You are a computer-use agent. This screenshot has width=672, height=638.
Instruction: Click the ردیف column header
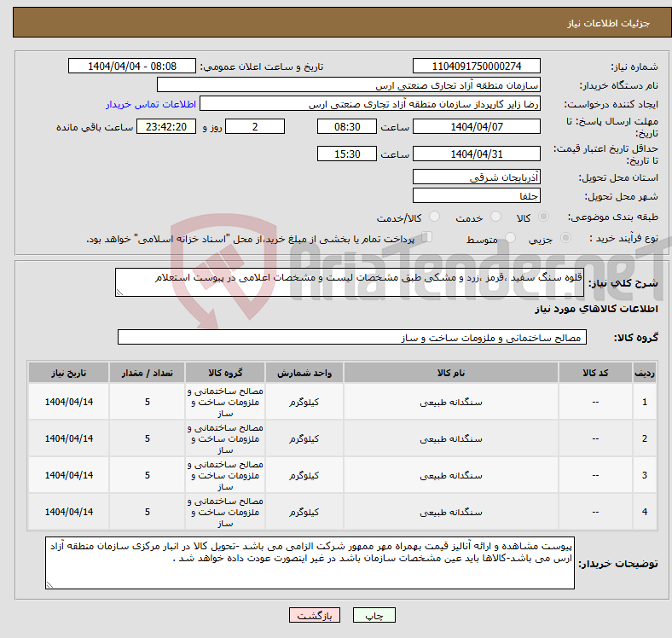coord(644,373)
